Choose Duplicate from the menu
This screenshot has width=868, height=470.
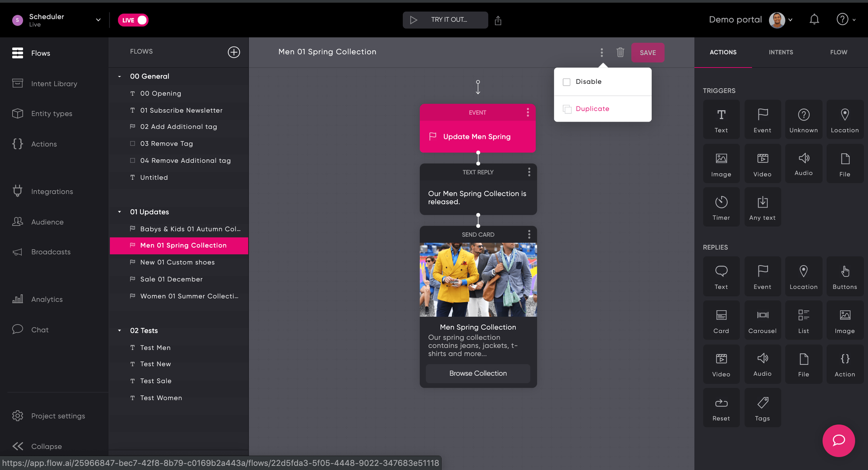(x=592, y=109)
